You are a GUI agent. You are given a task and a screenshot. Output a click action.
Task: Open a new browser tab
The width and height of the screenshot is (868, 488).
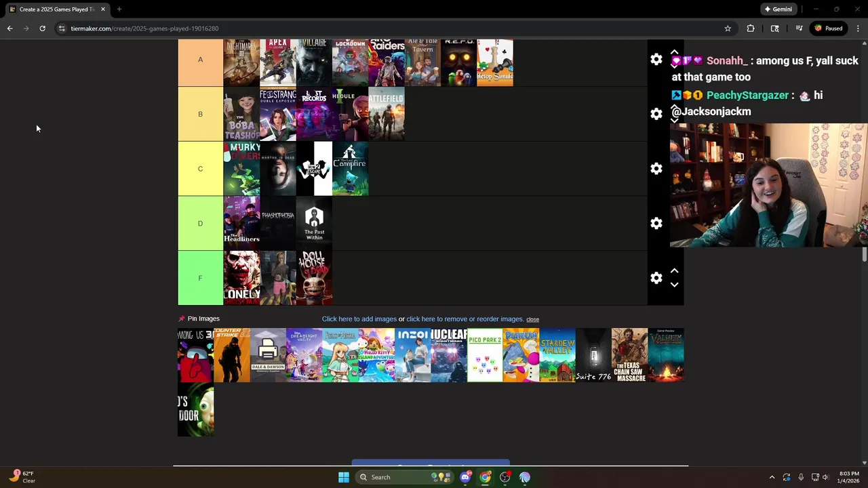[119, 9]
